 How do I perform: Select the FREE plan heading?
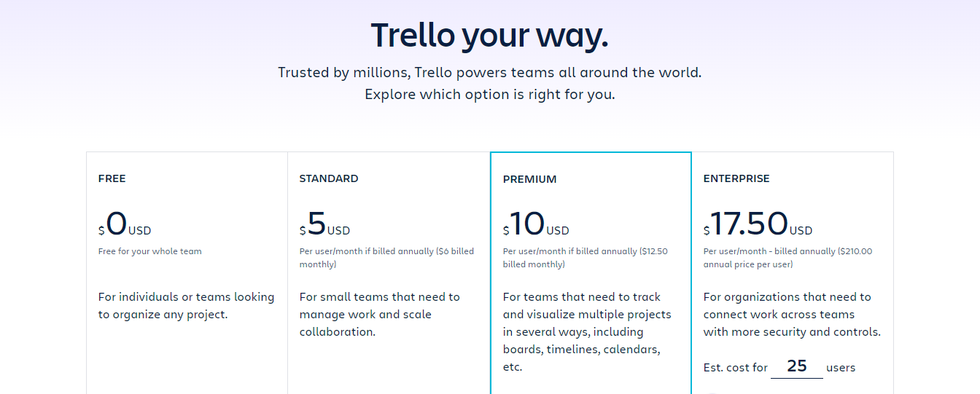(x=112, y=178)
